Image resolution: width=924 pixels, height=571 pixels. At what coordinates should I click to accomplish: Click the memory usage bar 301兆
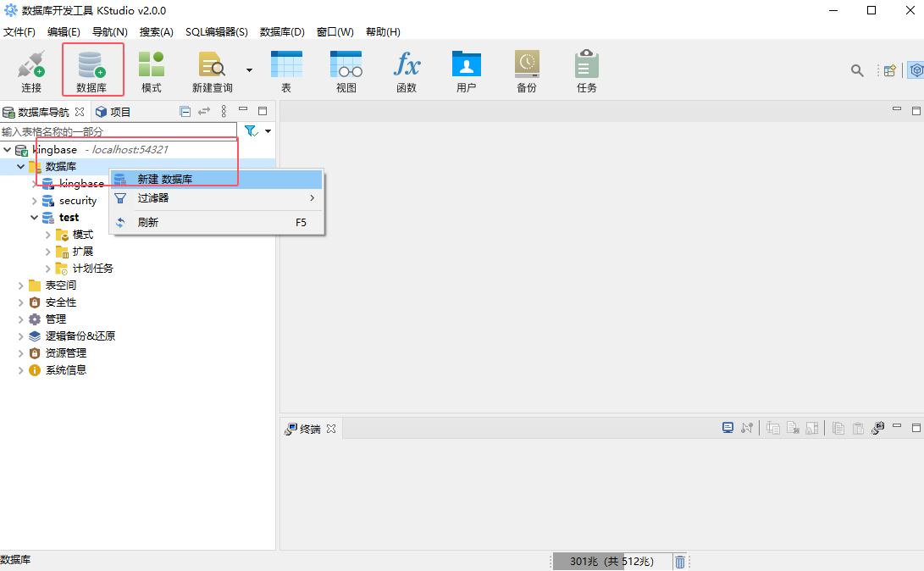click(x=611, y=562)
